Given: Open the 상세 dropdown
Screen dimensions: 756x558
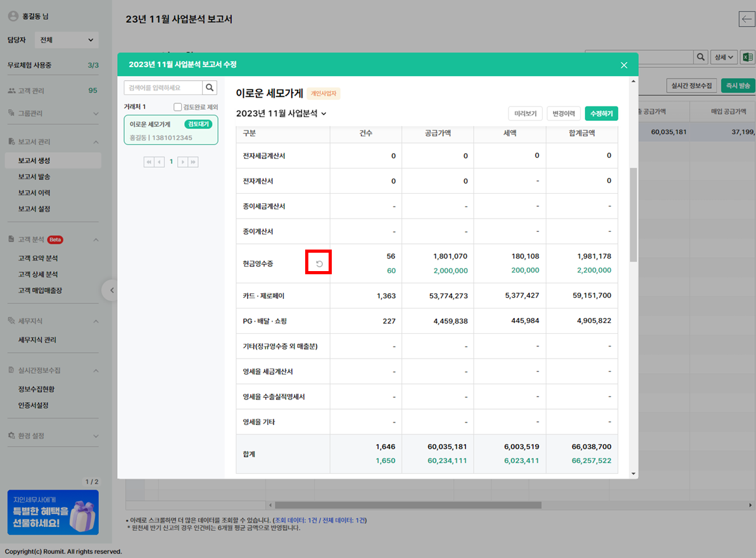Looking at the screenshot, I should [x=724, y=58].
